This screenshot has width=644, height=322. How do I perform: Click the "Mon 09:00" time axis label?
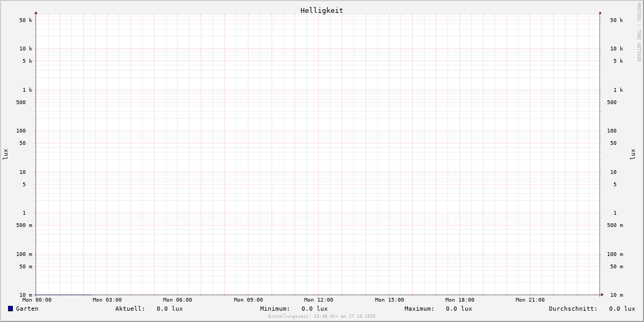(x=248, y=300)
